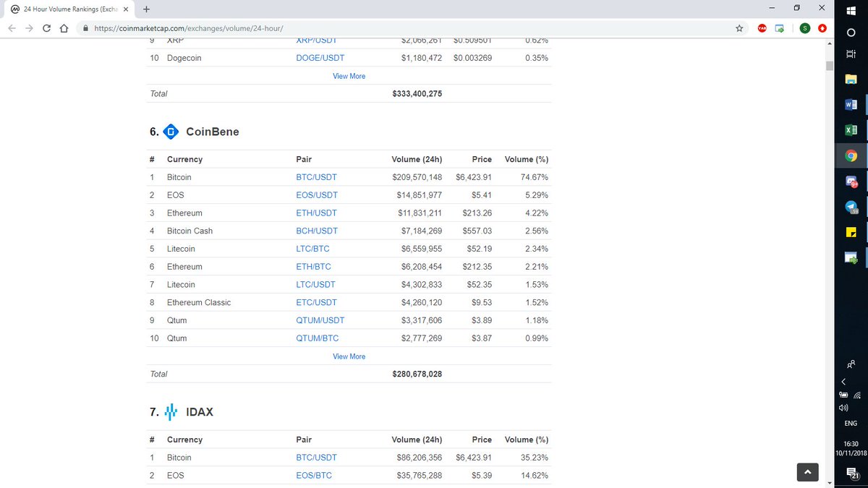Open IDAX BTC/USDT pair link
This screenshot has width=868, height=488.
tap(317, 458)
